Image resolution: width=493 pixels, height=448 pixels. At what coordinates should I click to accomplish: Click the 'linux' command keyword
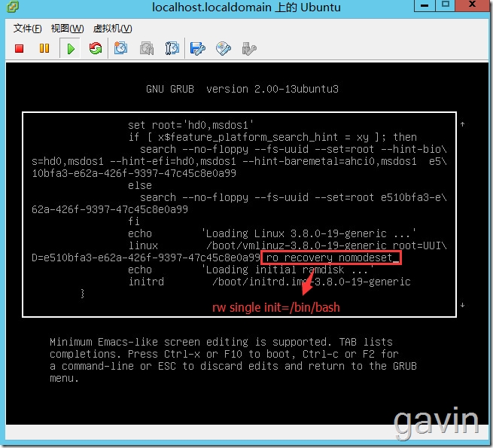[x=143, y=245]
